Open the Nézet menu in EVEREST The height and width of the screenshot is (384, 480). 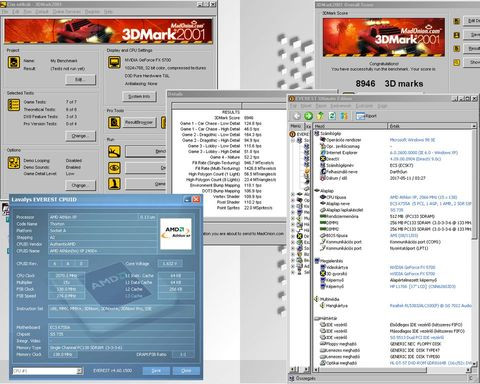(x=306, y=106)
